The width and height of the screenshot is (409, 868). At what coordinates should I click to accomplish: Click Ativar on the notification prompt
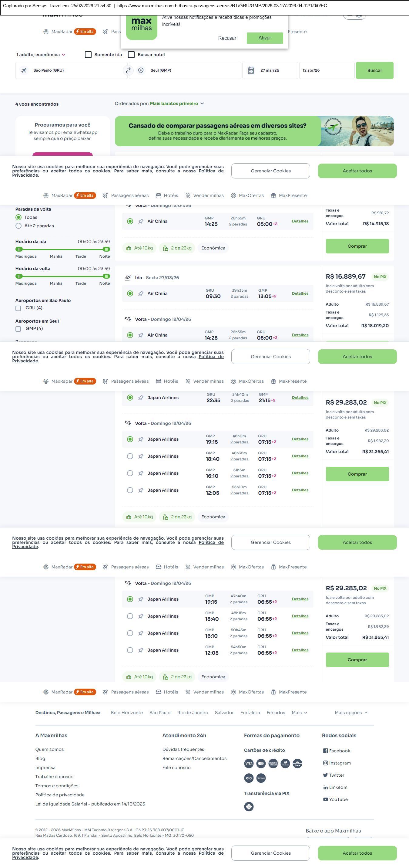[x=265, y=38]
